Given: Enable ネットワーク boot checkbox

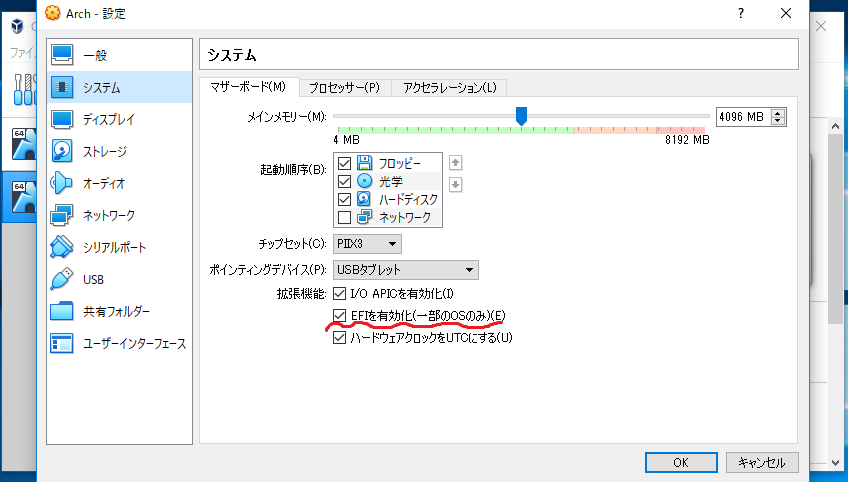Looking at the screenshot, I should point(344,217).
